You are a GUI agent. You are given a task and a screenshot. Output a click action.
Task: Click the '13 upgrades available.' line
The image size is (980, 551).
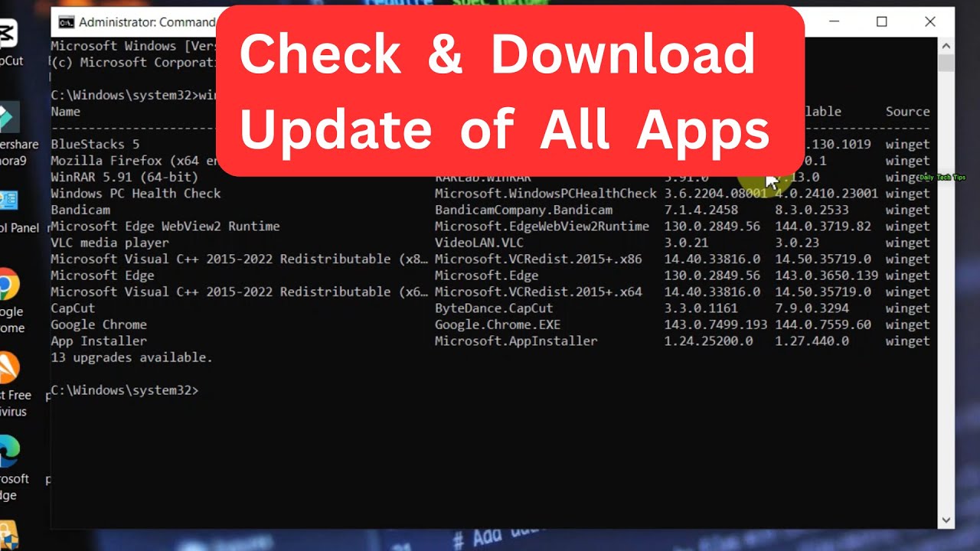(132, 357)
